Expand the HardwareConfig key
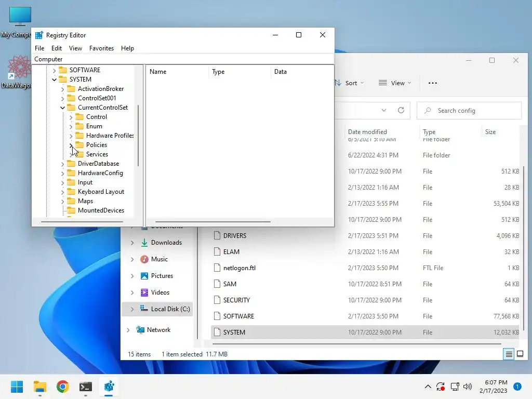This screenshot has height=399, width=532. click(62, 174)
